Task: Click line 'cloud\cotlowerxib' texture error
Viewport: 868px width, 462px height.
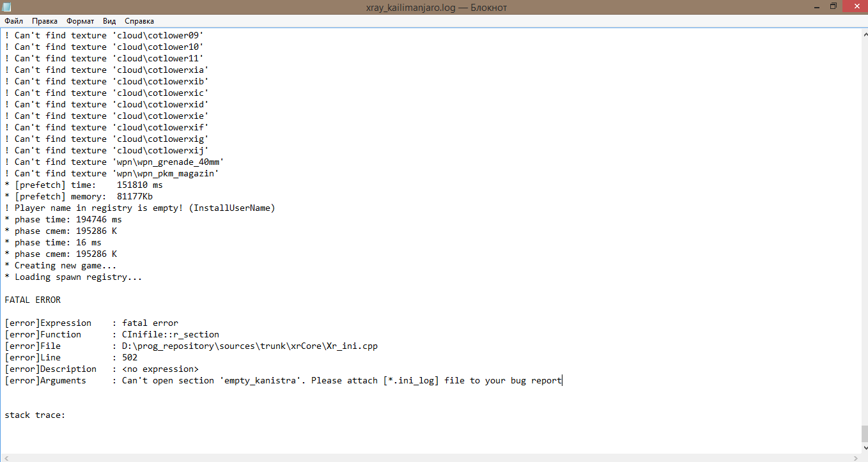Action: pyautogui.click(x=107, y=81)
